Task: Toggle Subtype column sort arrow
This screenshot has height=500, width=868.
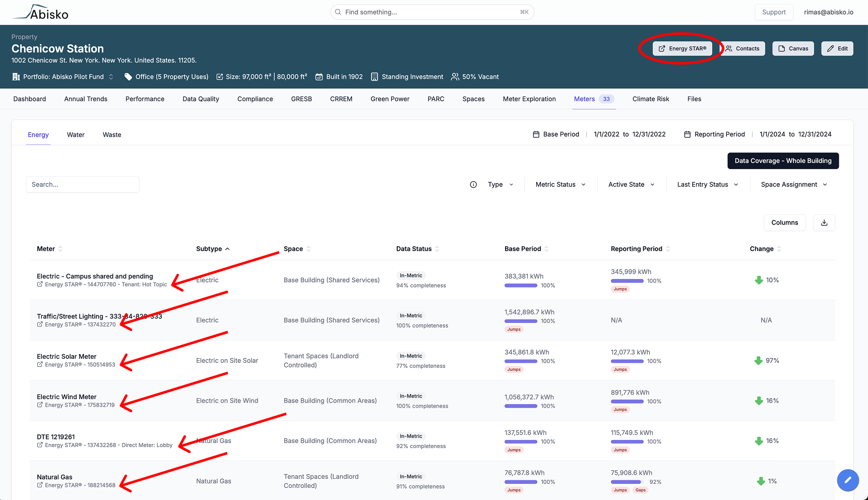Action: point(227,249)
